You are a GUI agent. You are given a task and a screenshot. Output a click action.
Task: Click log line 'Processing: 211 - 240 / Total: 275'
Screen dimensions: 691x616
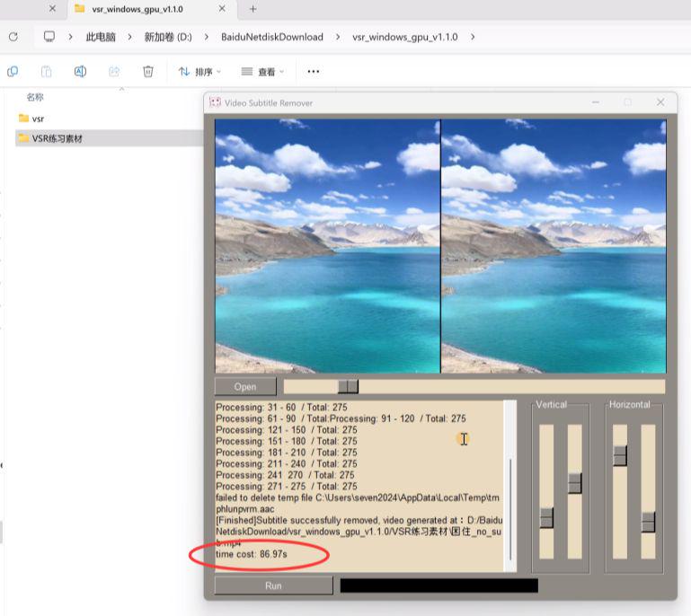click(287, 463)
